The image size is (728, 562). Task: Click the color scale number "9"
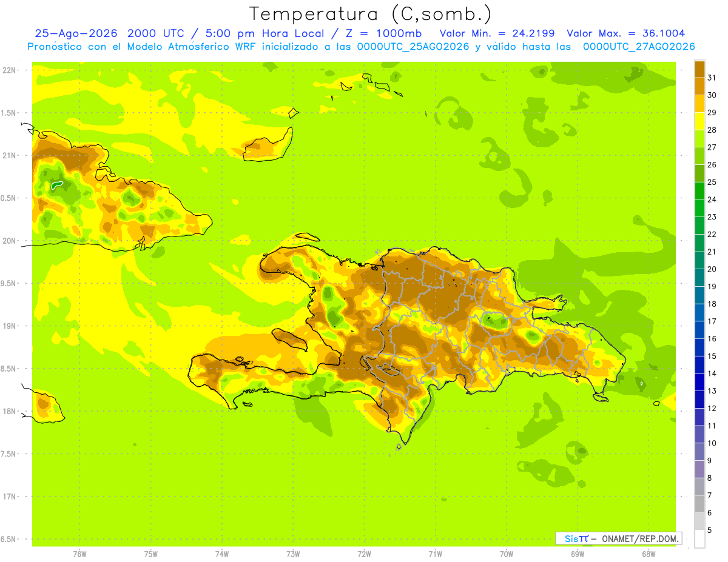pyautogui.click(x=710, y=461)
